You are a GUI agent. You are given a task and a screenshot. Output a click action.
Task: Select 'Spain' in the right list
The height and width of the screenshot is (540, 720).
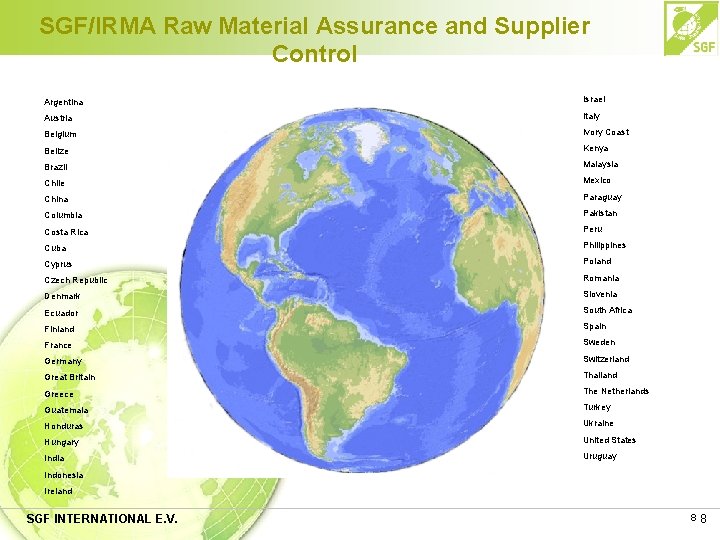pyautogui.click(x=595, y=326)
